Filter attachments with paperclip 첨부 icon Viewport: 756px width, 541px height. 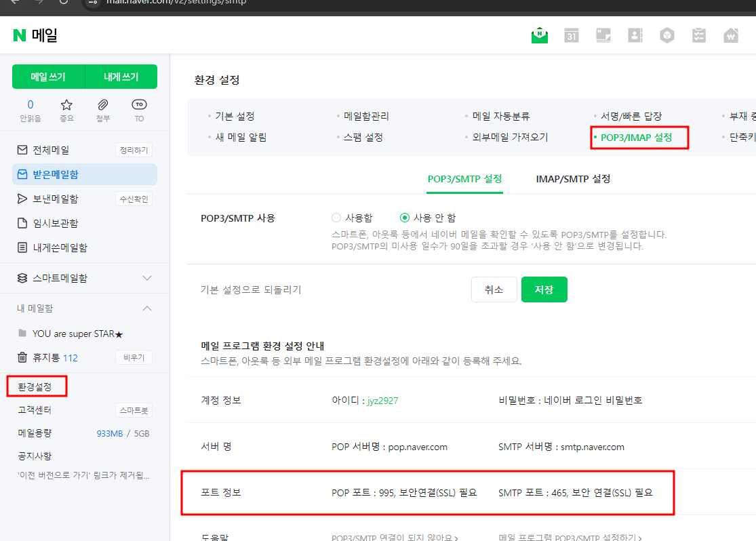coord(102,111)
